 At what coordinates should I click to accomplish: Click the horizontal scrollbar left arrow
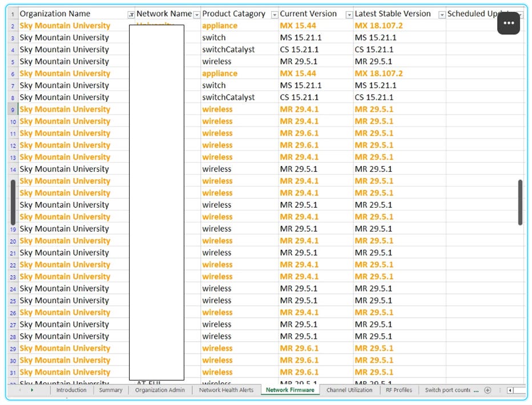(510, 390)
